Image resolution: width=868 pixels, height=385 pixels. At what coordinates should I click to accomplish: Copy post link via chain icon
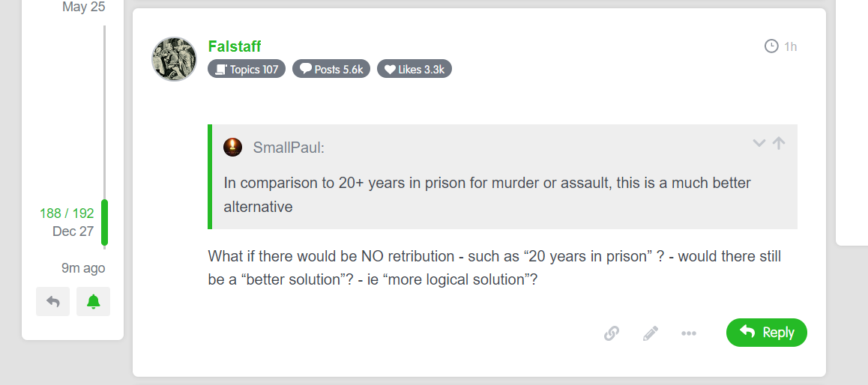pyautogui.click(x=612, y=333)
